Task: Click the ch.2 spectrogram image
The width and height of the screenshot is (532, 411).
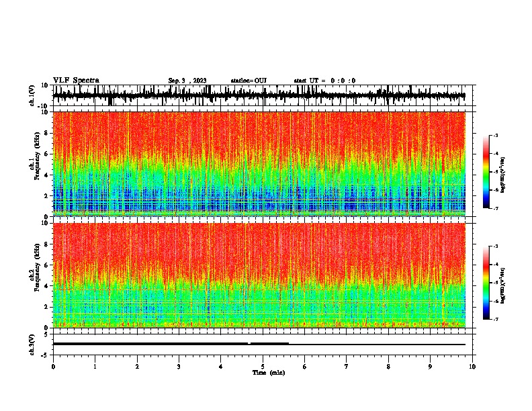Action: 259,275
